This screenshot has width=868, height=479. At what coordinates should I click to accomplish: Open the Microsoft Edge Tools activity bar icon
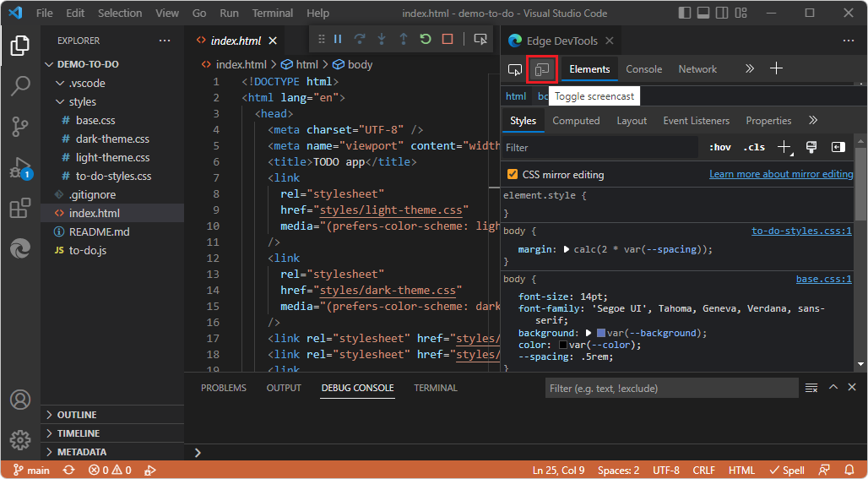tap(20, 249)
